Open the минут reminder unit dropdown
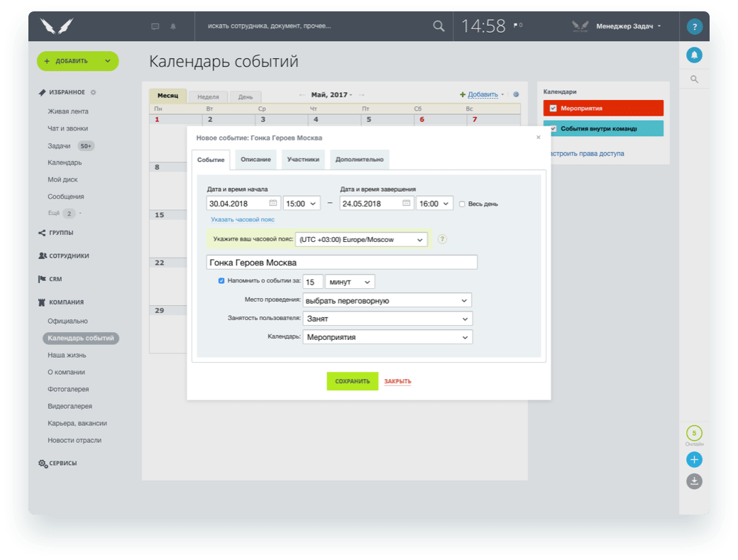 point(350,282)
